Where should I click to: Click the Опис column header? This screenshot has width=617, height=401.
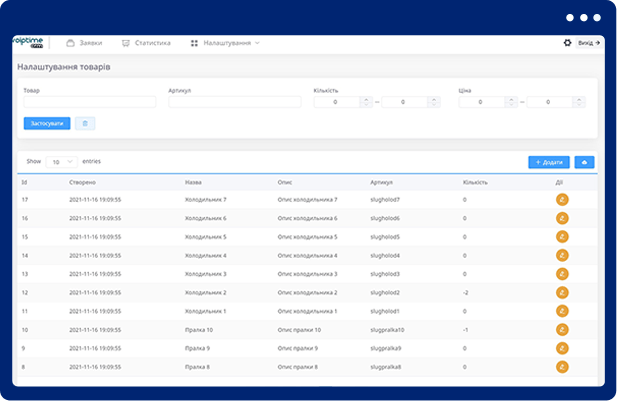pyautogui.click(x=284, y=182)
